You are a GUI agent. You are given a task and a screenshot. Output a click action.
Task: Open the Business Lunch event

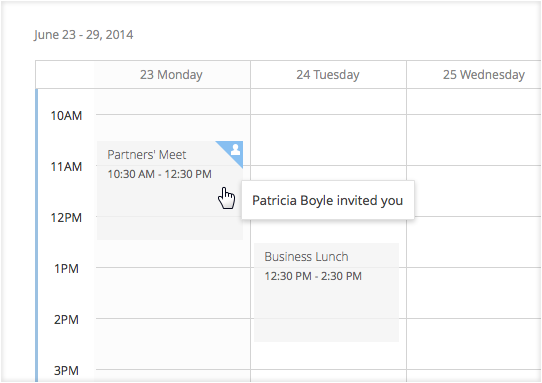[x=326, y=292]
